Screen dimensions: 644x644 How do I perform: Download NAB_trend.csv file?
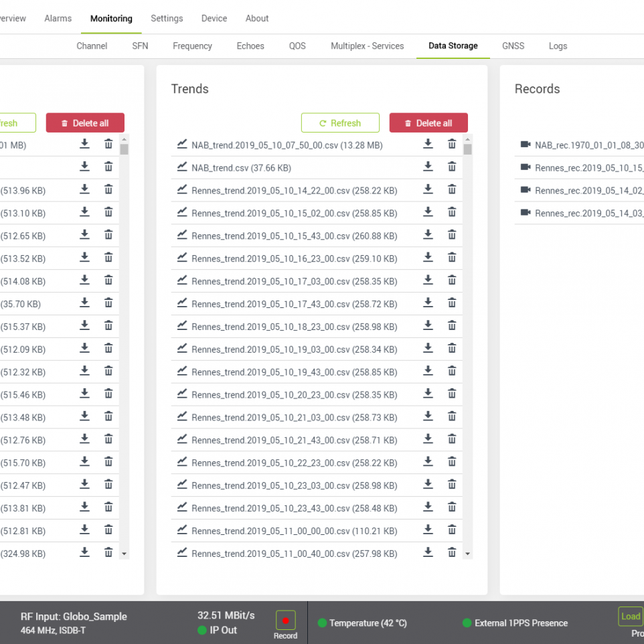pos(428,167)
